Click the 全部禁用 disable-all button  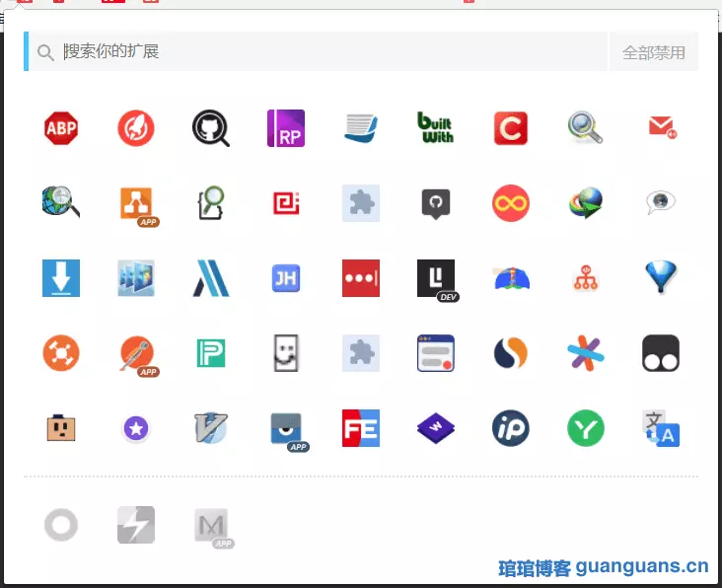pos(653,52)
